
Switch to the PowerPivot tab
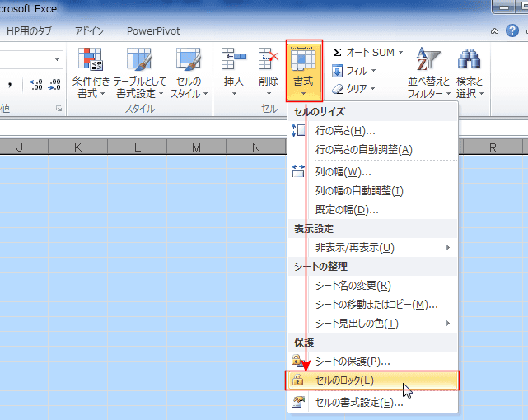[x=153, y=31]
